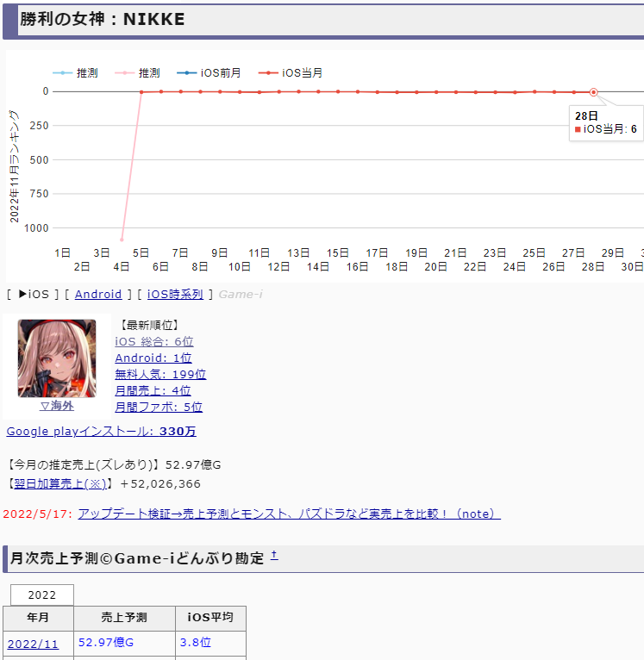Toggle the iOS当月 legend series

click(x=291, y=73)
